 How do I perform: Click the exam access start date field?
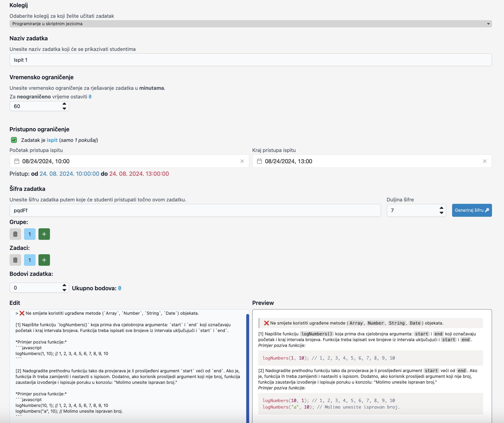(129, 161)
